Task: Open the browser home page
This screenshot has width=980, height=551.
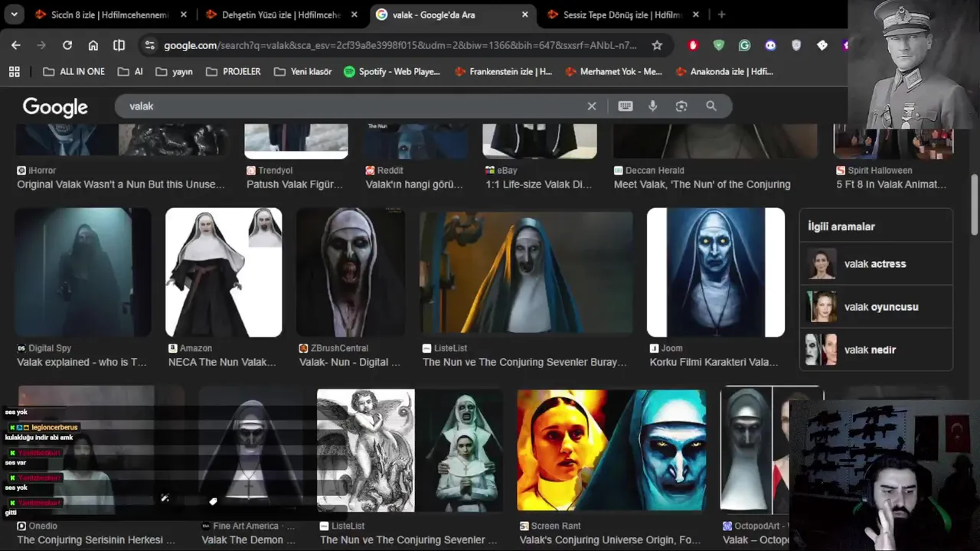Action: pos(93,45)
